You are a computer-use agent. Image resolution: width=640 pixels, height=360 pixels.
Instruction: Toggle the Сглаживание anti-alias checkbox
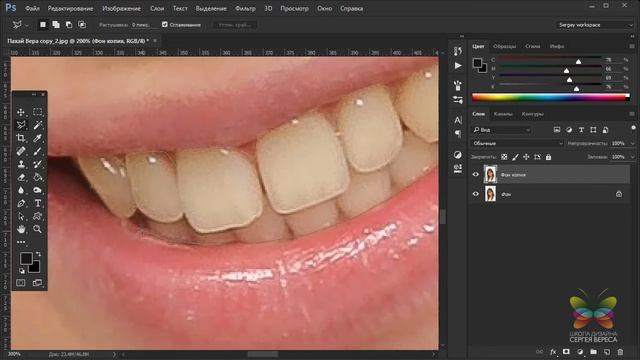click(165, 24)
